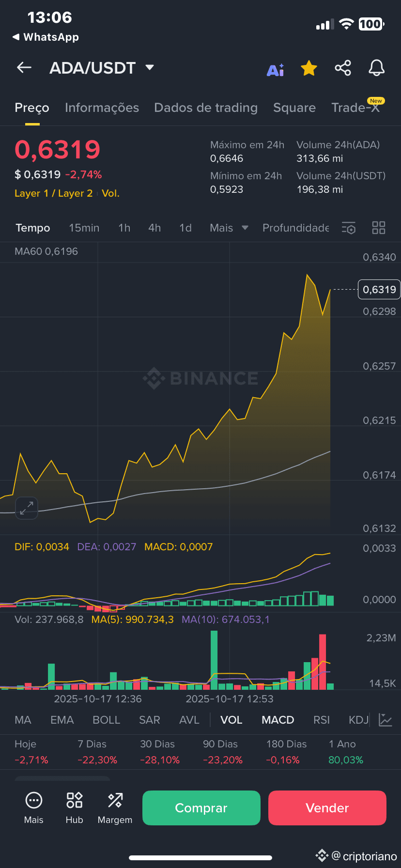Image resolution: width=401 pixels, height=868 pixels.
Task: Select the 1h interval
Action: 124,228
